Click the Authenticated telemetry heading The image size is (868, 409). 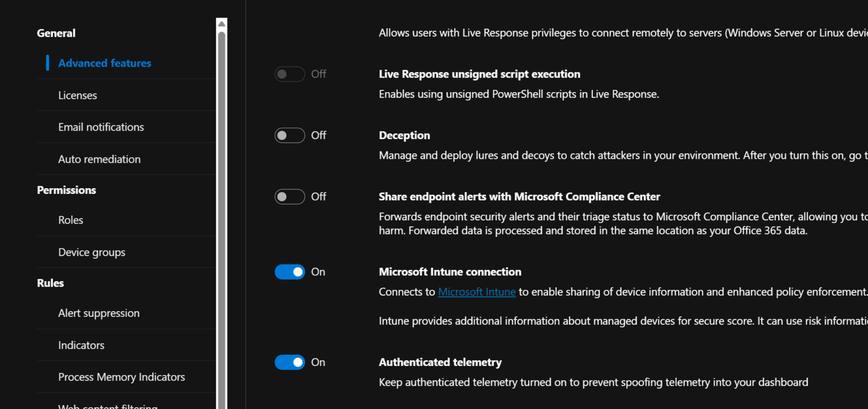[x=440, y=362]
